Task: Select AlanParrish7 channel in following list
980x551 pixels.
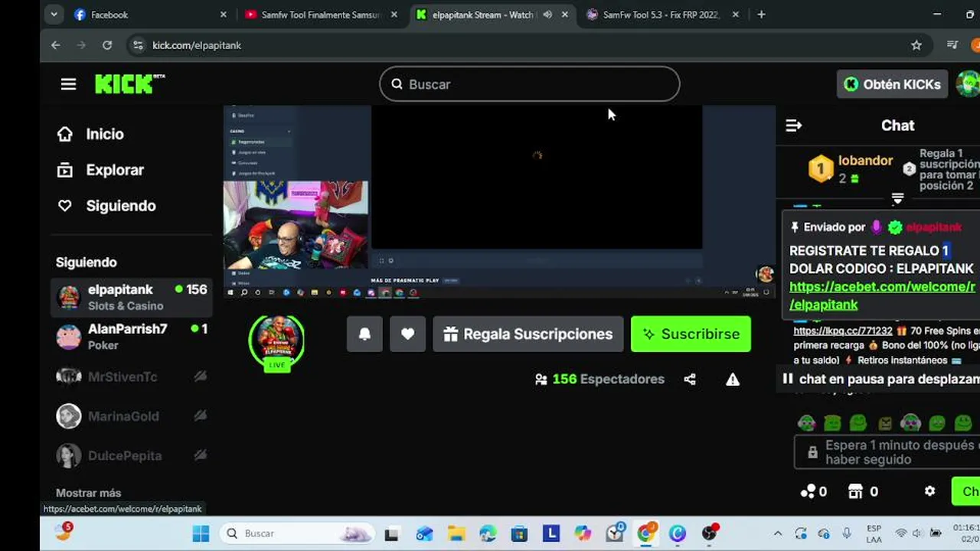Action: [132, 336]
